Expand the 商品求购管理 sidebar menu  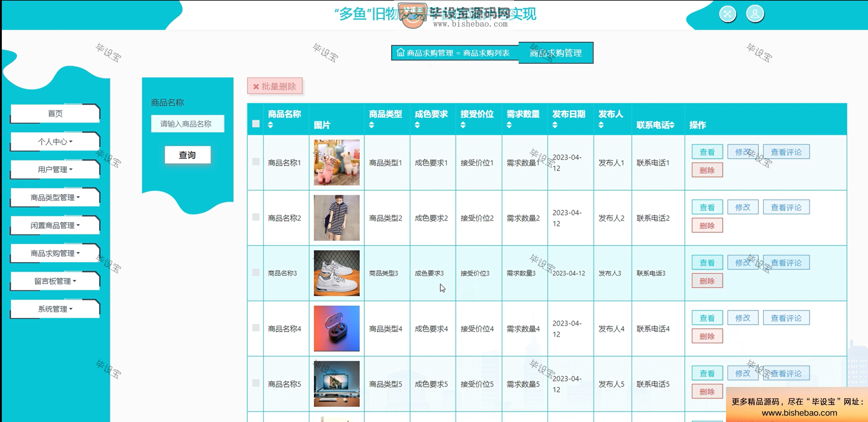[x=55, y=253]
